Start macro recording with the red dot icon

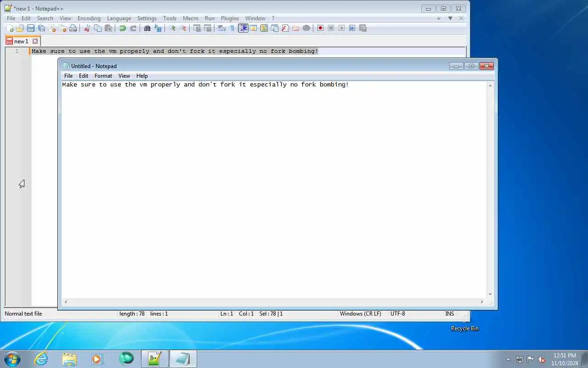tap(320, 28)
